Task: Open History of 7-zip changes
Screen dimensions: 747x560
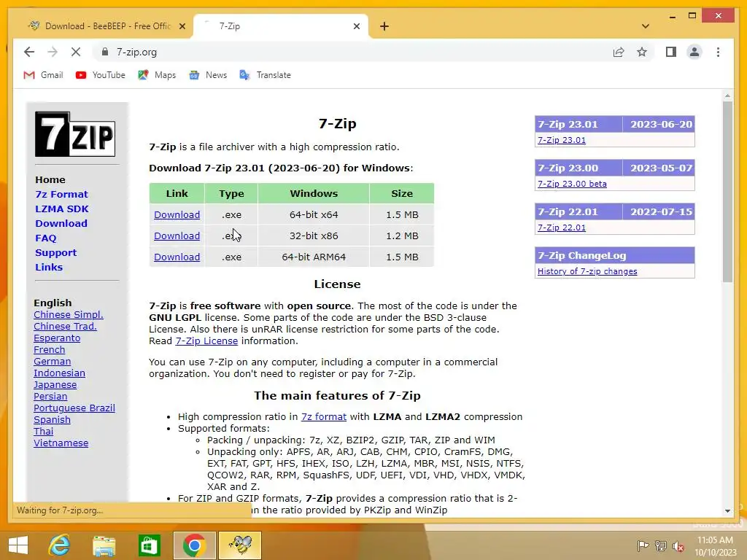Action: (x=587, y=271)
